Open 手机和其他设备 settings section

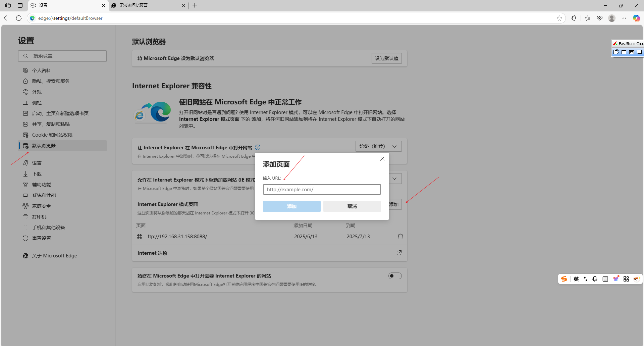coord(62,228)
